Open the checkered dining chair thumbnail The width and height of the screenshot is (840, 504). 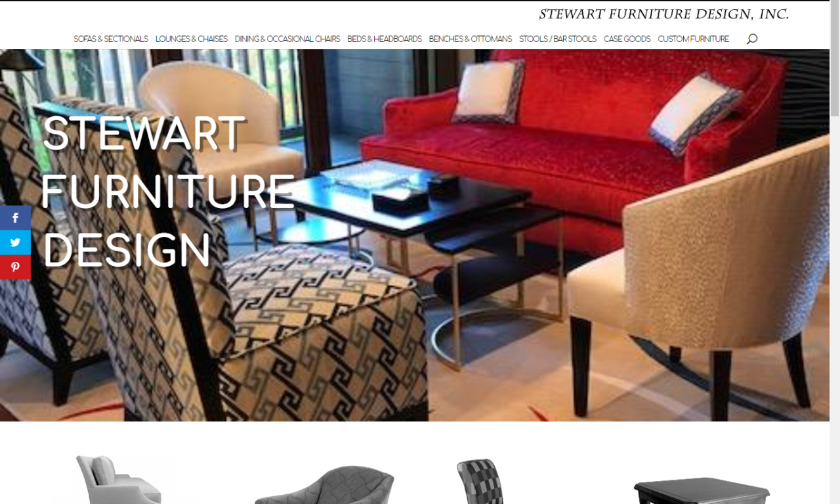[x=480, y=481]
